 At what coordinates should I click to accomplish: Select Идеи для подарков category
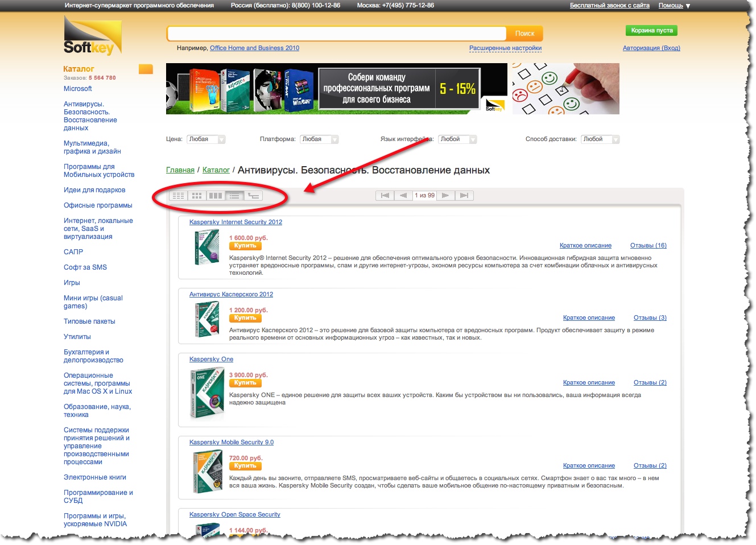[x=94, y=190]
